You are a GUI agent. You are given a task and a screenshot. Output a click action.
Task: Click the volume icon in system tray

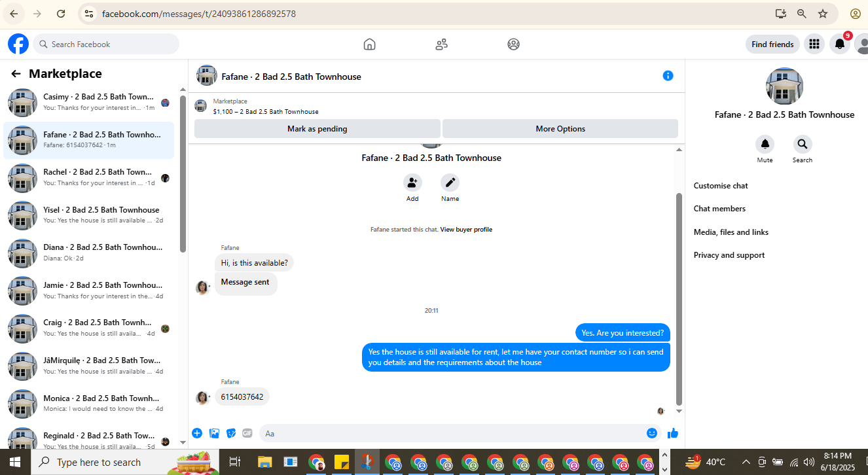[809, 462]
